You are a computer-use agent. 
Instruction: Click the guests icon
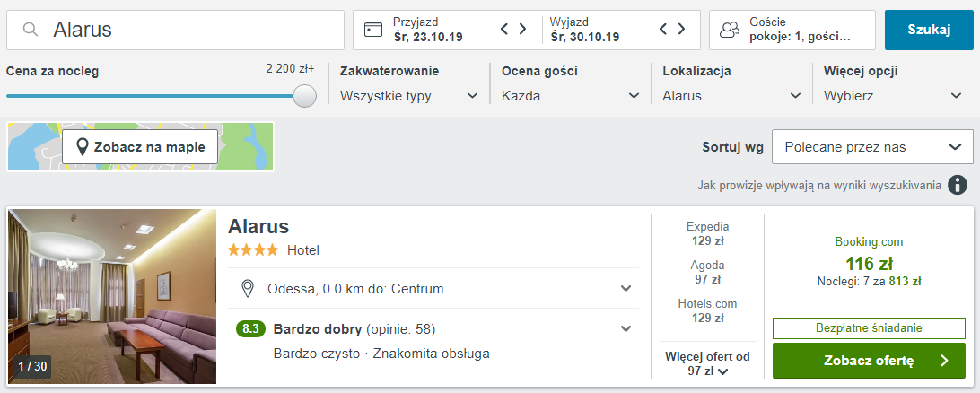tap(730, 30)
